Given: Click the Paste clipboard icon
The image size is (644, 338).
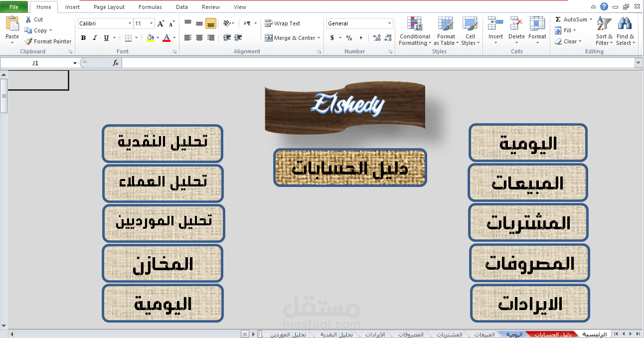Looking at the screenshot, I should coord(12,24).
